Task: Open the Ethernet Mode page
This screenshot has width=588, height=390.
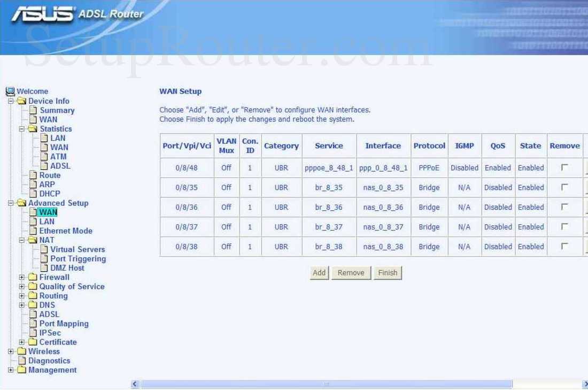Action: [65, 231]
